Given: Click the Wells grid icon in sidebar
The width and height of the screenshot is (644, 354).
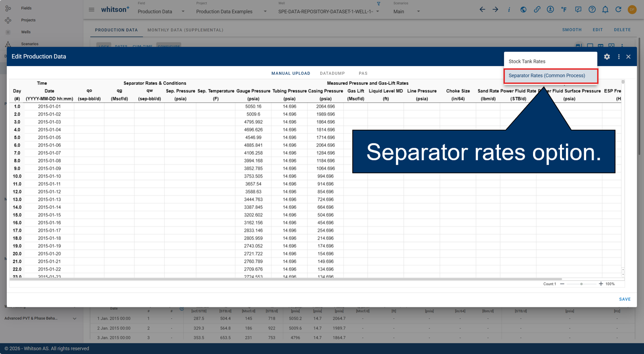Looking at the screenshot, I should [x=8, y=32].
